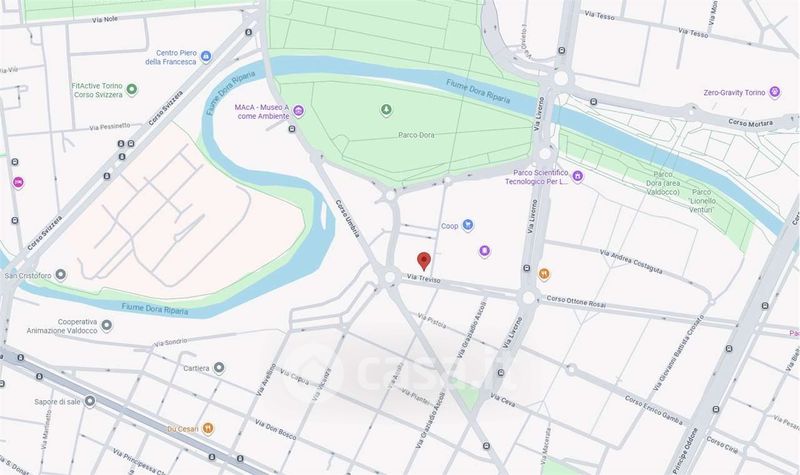800x475 pixels.
Task: Select the Corso Ottone Rosai label
Action: pos(576,302)
